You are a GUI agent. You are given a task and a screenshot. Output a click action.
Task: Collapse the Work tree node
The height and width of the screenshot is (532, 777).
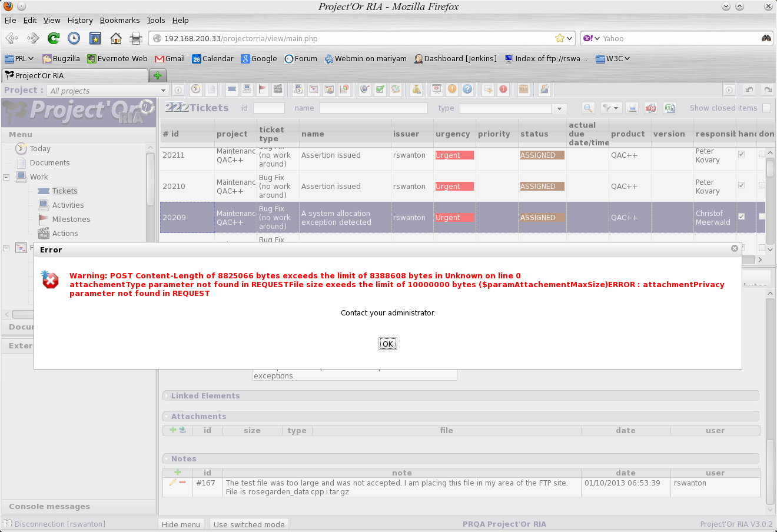6,177
